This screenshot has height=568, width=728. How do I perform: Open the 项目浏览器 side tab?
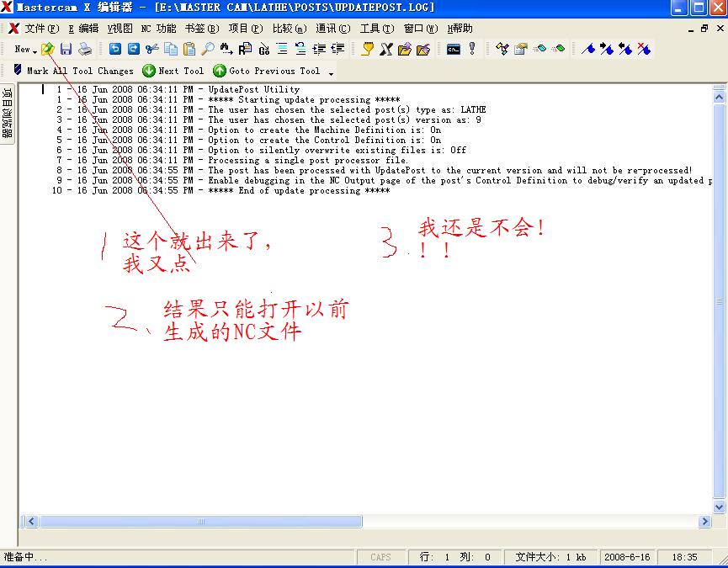pyautogui.click(x=8, y=114)
